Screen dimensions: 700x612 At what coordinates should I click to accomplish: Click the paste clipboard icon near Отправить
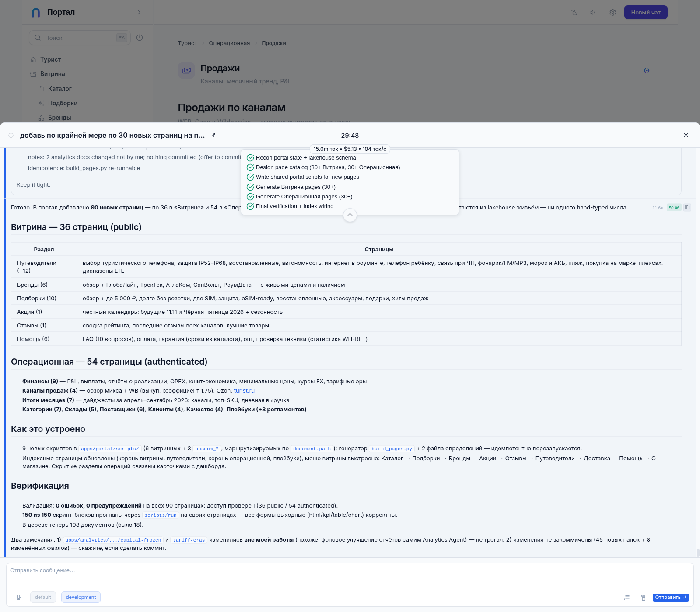click(643, 598)
